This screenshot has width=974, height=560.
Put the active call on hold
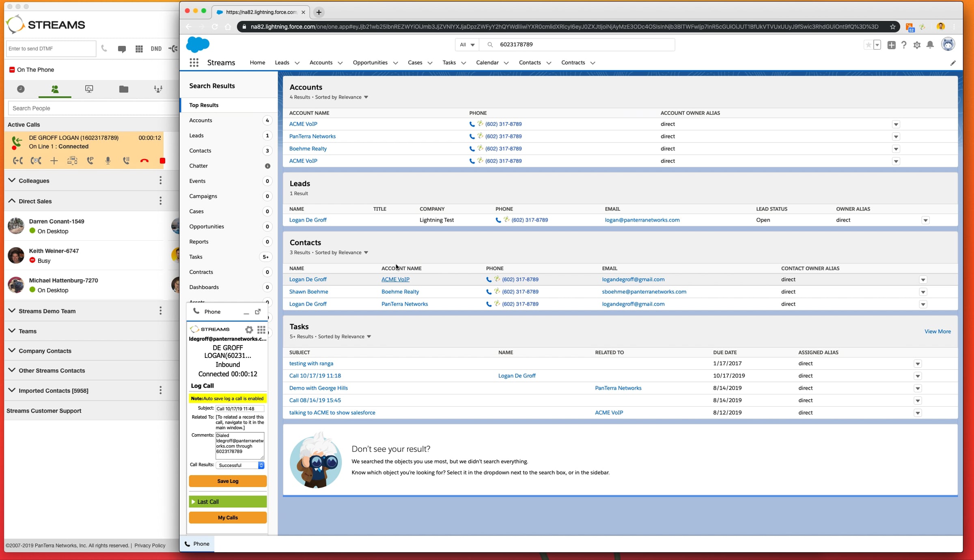click(x=126, y=161)
